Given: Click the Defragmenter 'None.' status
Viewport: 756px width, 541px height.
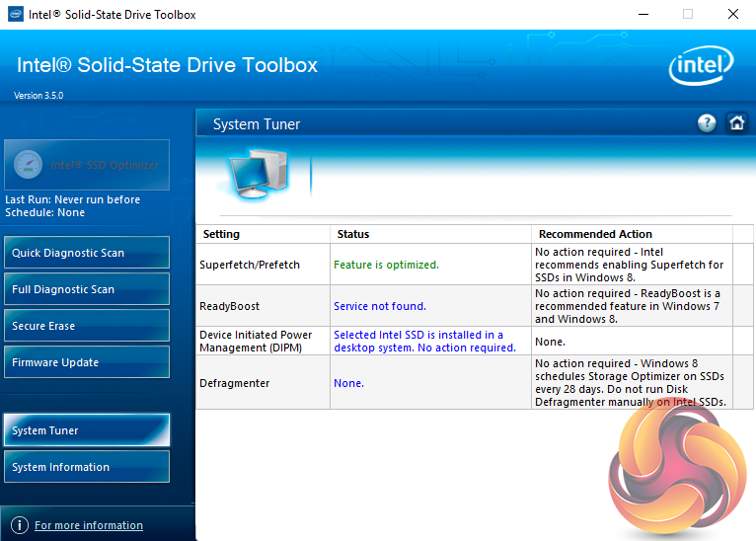Looking at the screenshot, I should [x=348, y=383].
